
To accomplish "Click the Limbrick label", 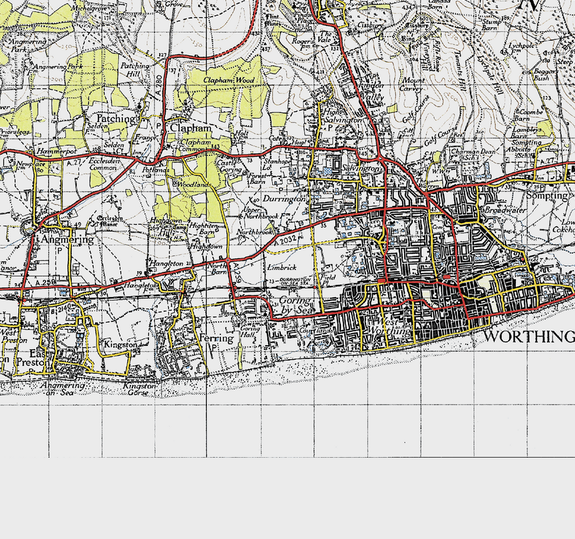I will click(282, 267).
